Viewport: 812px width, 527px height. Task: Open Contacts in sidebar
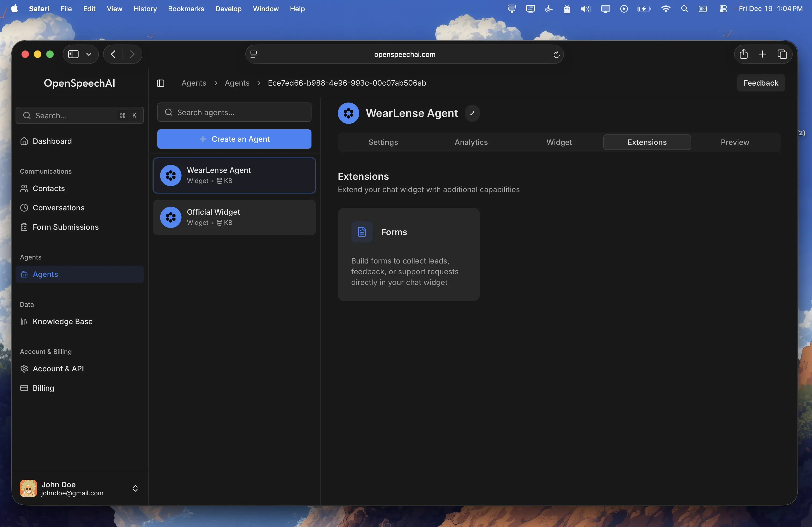[79, 189]
